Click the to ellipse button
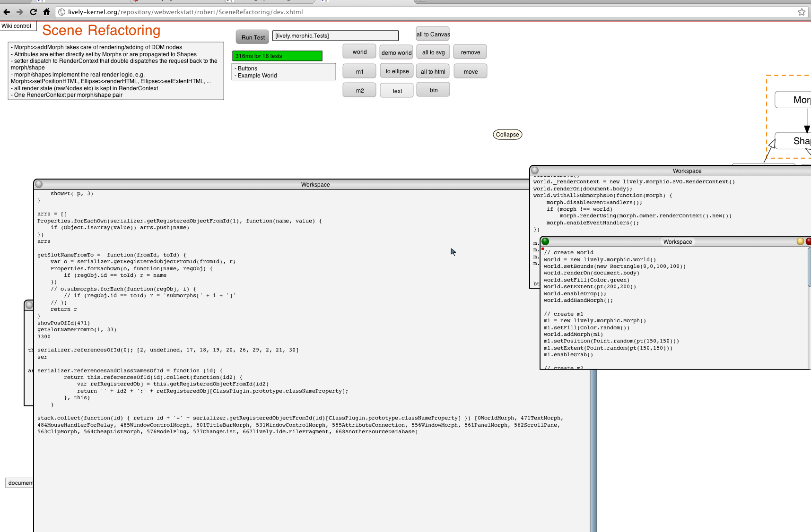811x532 pixels. click(x=397, y=71)
